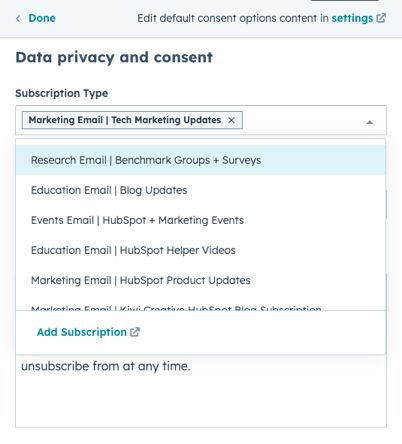Click the back chevron next to Done
The height and width of the screenshot is (444, 402).
[18, 19]
